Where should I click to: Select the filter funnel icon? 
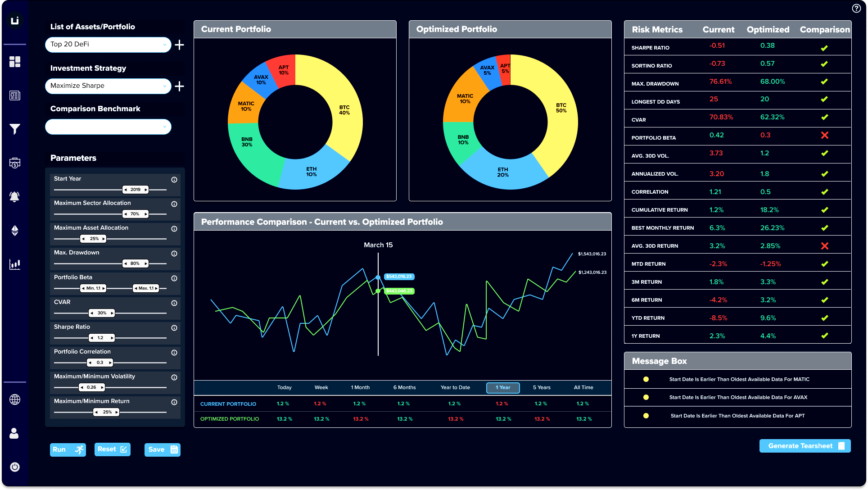(x=15, y=129)
